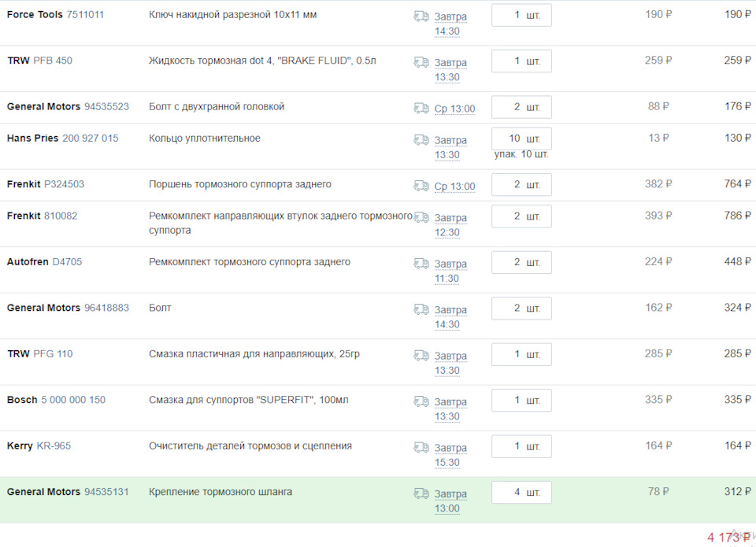Edit quantity field for Hans Pries sealing ring
756x547 pixels.
click(521, 139)
